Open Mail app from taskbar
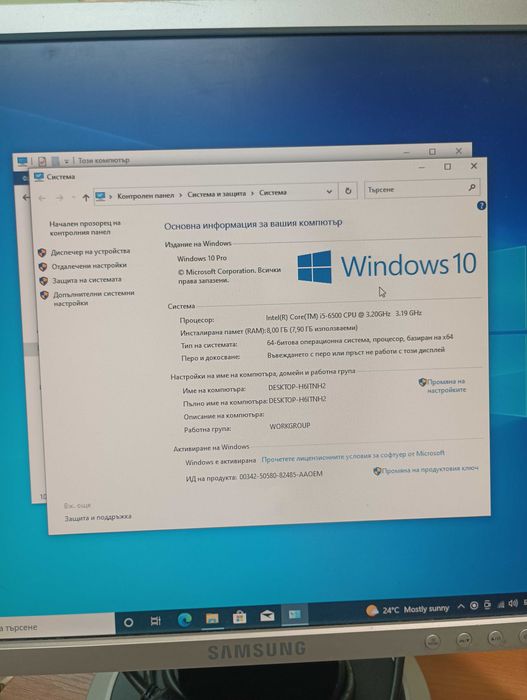Viewport: 527px width, 700px height. click(x=267, y=616)
